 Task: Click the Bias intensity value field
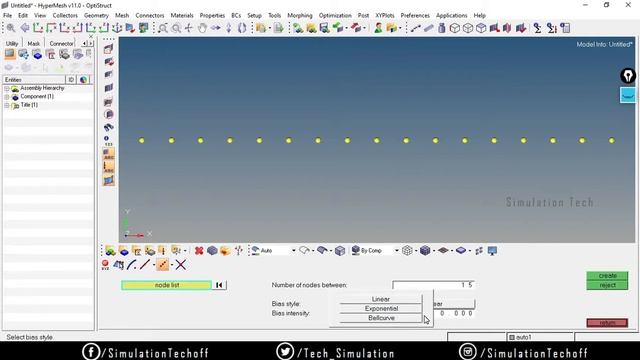454,313
